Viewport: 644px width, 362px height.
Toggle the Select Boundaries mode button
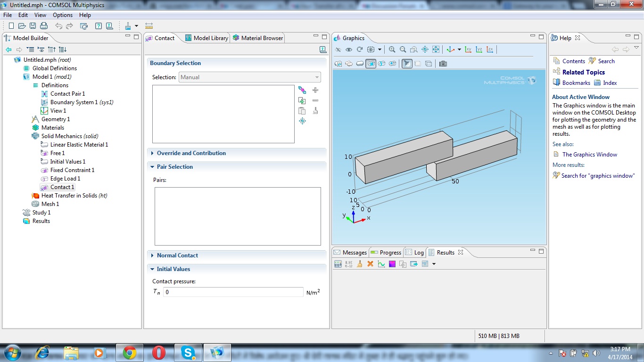pos(371,64)
